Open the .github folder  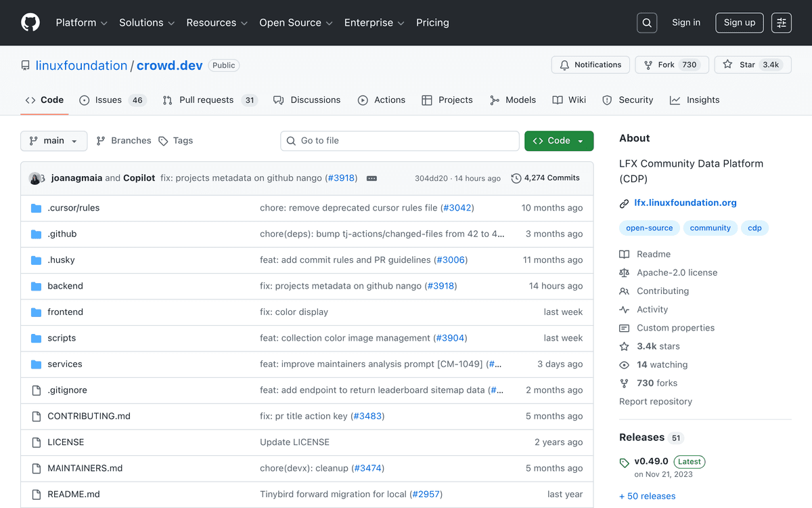62,234
